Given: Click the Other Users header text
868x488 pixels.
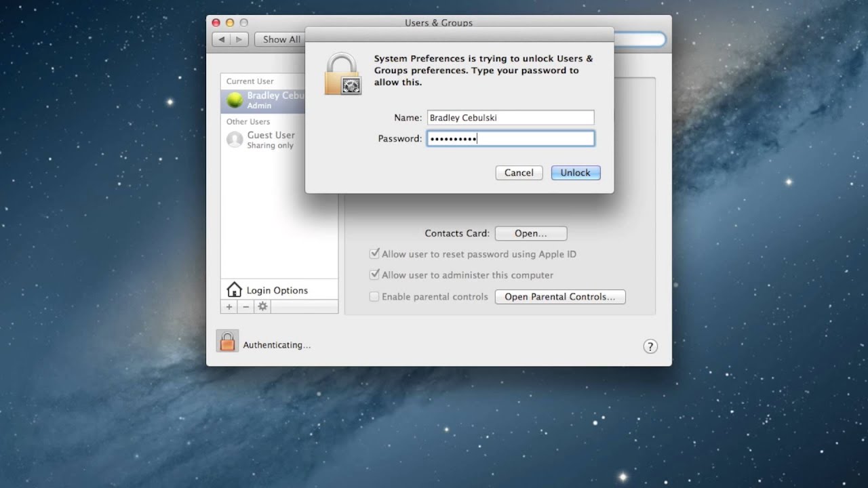Looking at the screenshot, I should [x=248, y=122].
